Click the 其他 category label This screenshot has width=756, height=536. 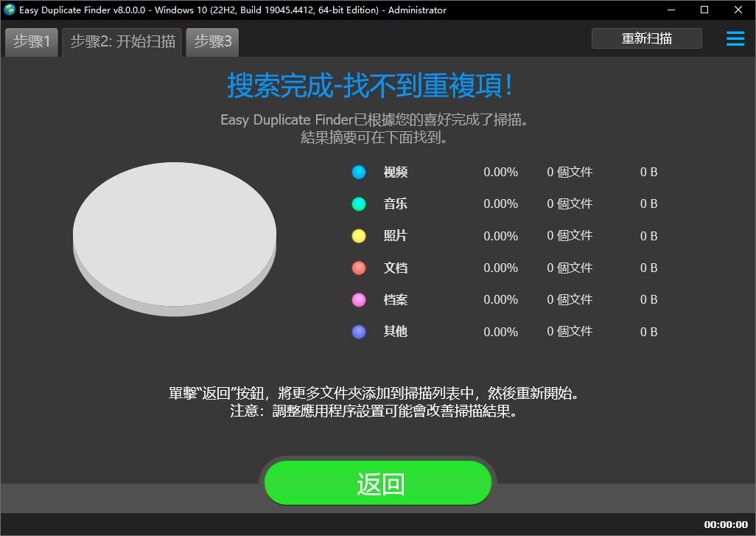[396, 332]
